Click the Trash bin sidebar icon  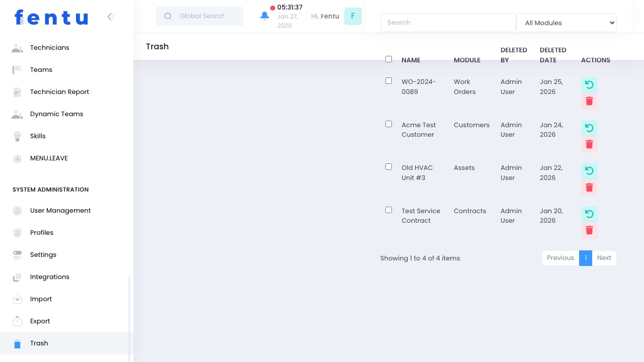coord(17,344)
